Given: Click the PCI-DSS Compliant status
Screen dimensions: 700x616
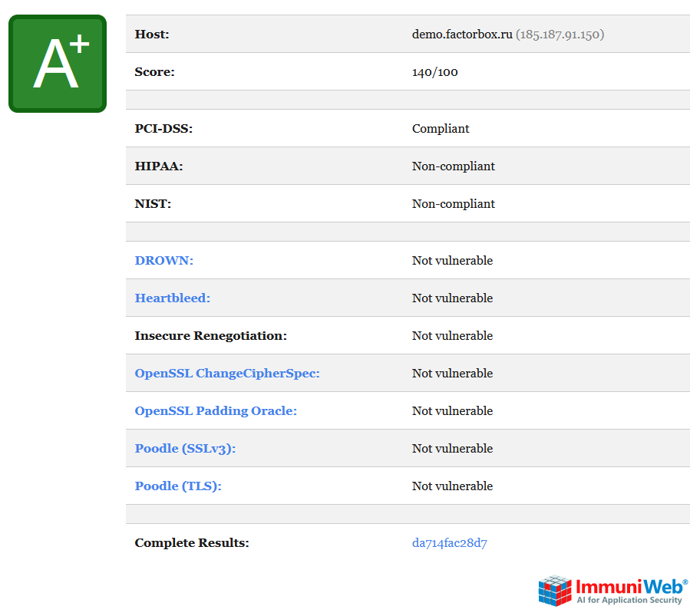Looking at the screenshot, I should (441, 129).
